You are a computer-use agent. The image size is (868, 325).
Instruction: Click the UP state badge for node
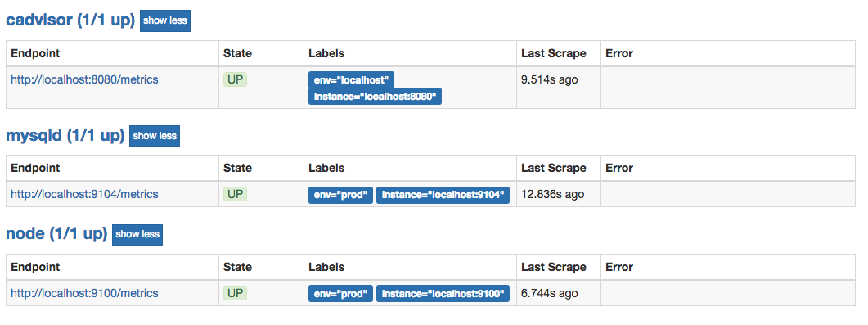(x=236, y=293)
